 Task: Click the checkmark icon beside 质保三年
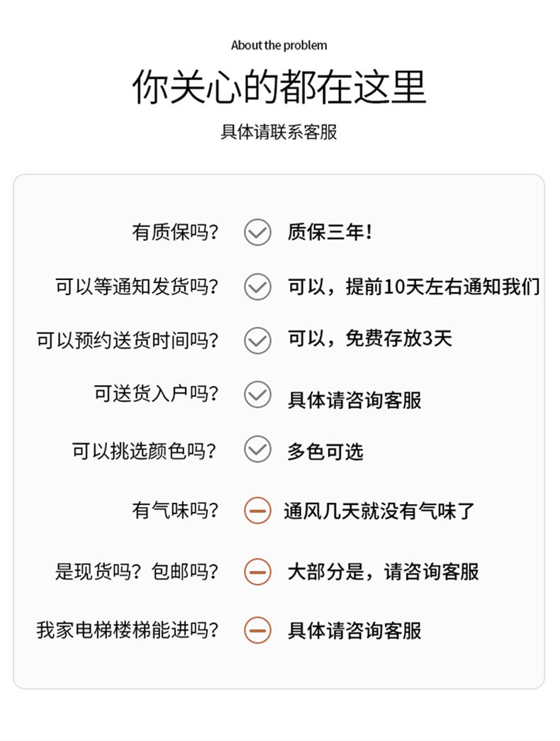[257, 232]
